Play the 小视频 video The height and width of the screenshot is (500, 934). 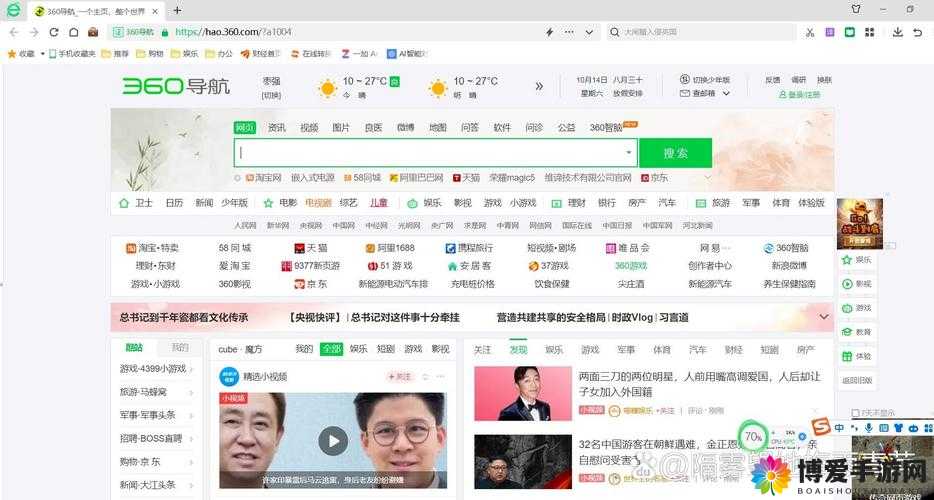click(333, 441)
